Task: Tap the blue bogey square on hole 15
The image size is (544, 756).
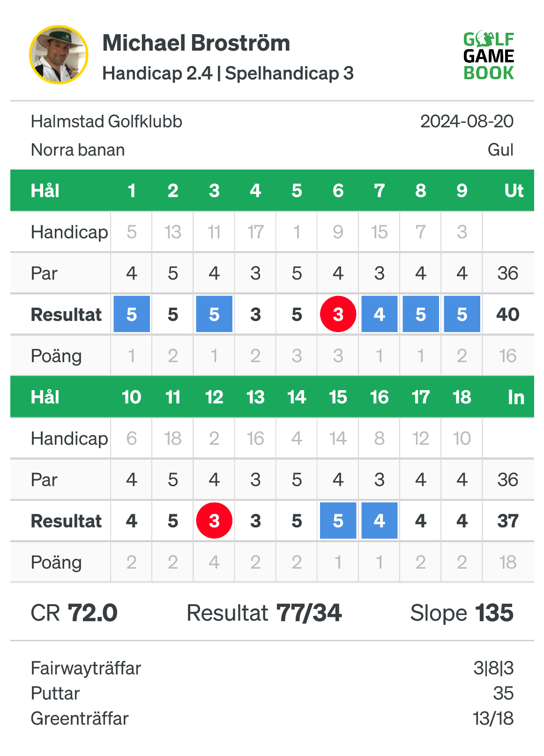Action: click(338, 521)
